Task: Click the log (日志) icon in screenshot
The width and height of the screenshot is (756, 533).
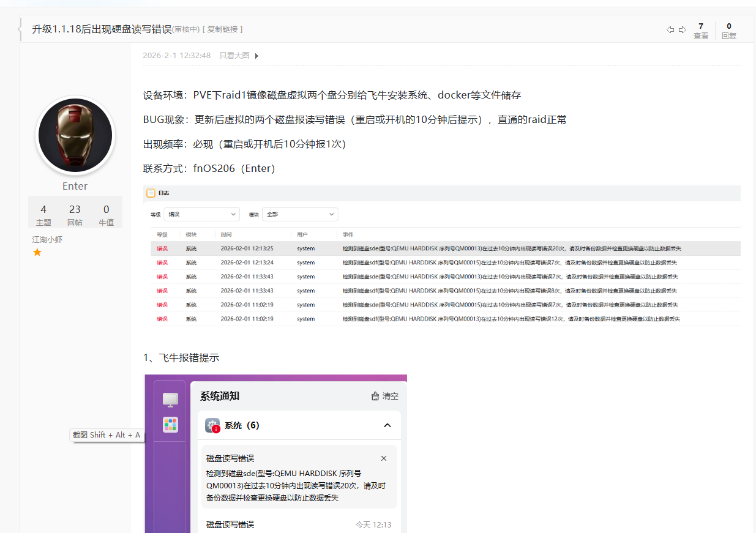Action: pos(151,193)
